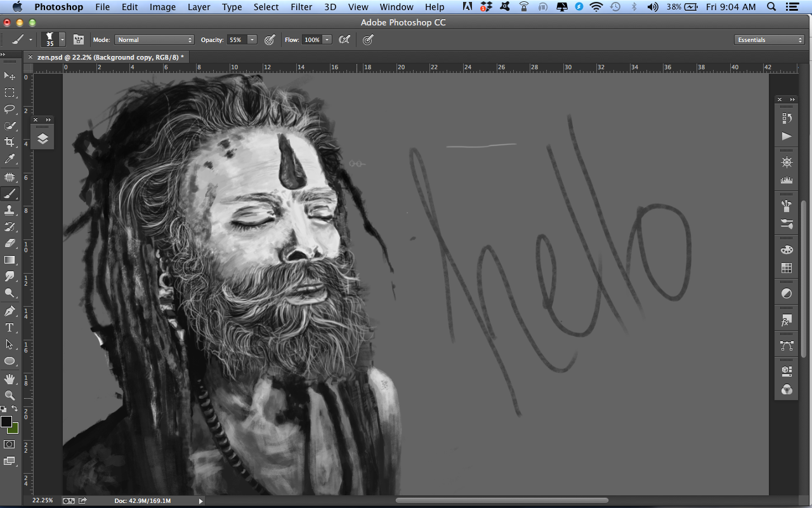Open the brush Mode dropdown showing Normal
812x508 pixels.
tap(154, 40)
